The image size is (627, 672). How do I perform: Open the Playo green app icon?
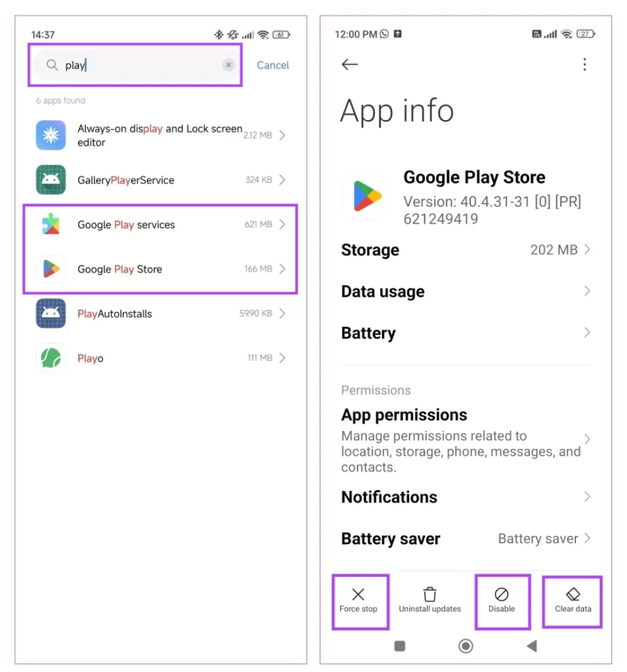(x=51, y=358)
